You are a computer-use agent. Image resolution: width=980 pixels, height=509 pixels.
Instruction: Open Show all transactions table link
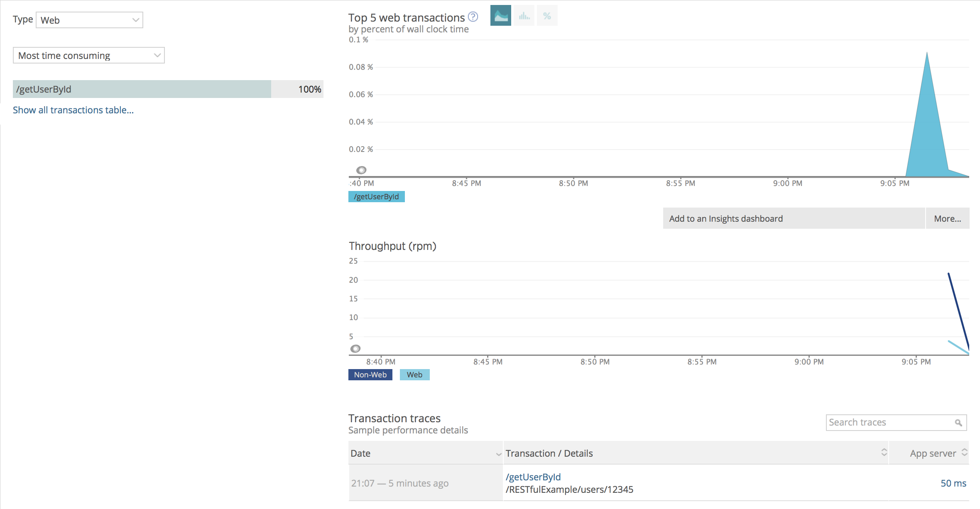[x=73, y=110]
